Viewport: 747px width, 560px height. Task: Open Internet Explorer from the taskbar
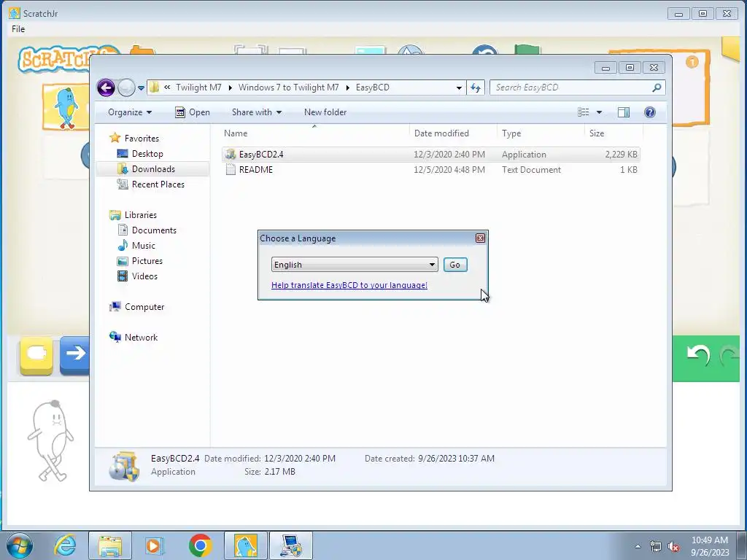[65, 545]
